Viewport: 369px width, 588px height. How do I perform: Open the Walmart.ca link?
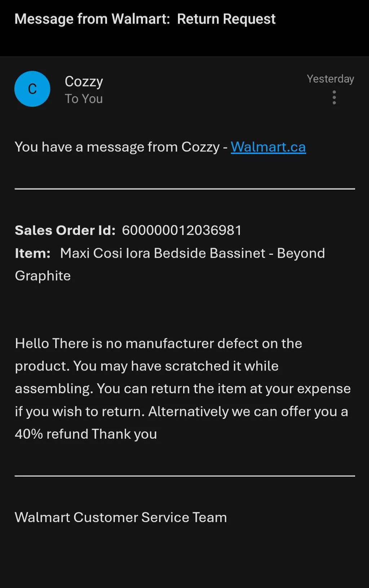point(268,147)
